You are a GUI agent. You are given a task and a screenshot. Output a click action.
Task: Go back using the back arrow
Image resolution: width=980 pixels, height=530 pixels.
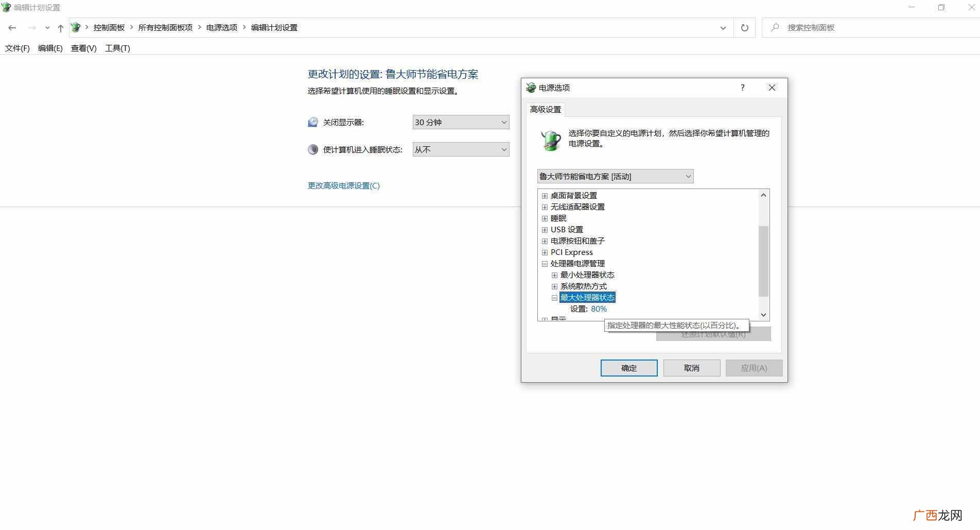[x=12, y=28]
